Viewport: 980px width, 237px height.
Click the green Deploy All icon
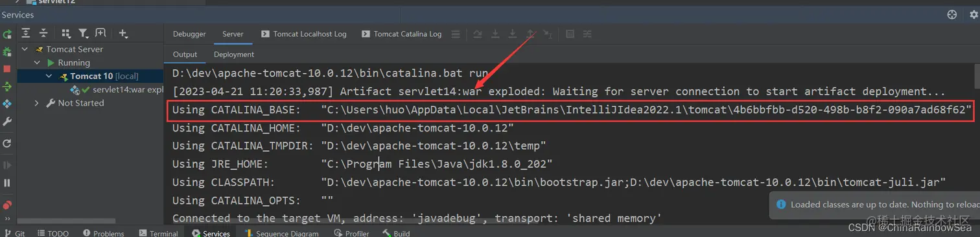[7, 86]
